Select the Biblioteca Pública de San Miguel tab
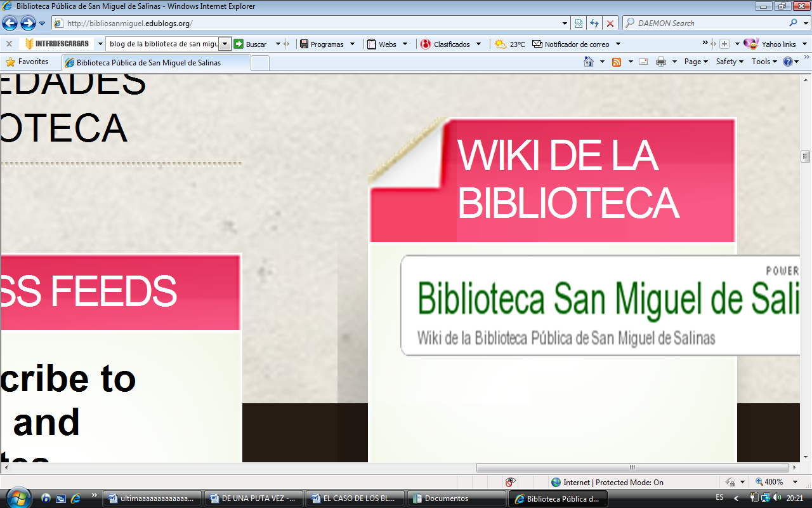This screenshot has height=508, width=812. coord(156,63)
